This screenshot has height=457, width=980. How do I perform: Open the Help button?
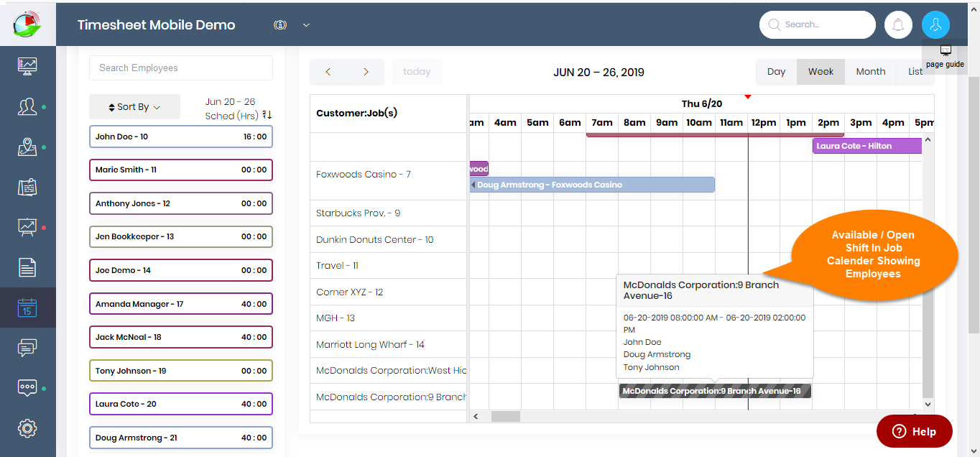pos(915,431)
